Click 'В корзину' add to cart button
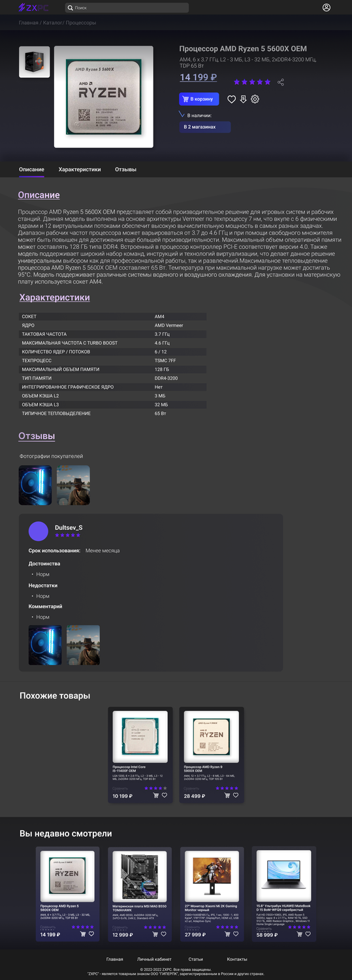The height and width of the screenshot is (980, 352). [x=199, y=99]
